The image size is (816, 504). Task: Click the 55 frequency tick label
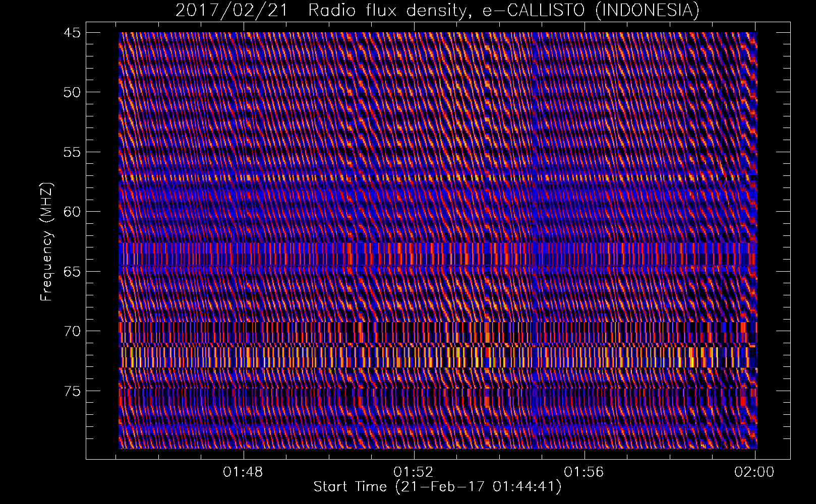(x=72, y=152)
